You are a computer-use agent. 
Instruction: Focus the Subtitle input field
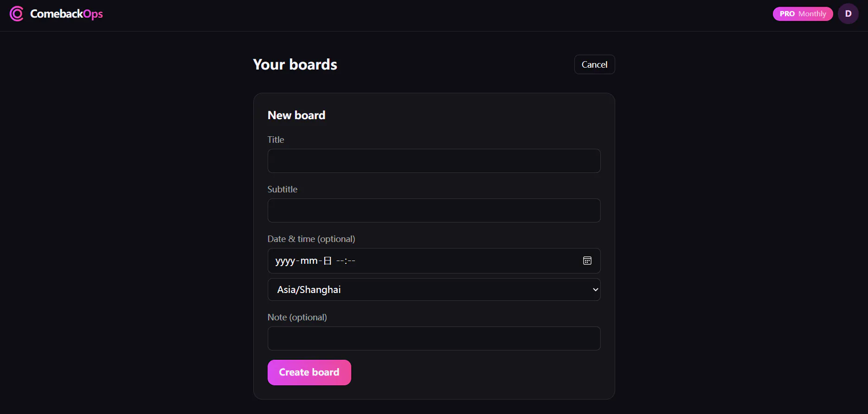pyautogui.click(x=434, y=210)
